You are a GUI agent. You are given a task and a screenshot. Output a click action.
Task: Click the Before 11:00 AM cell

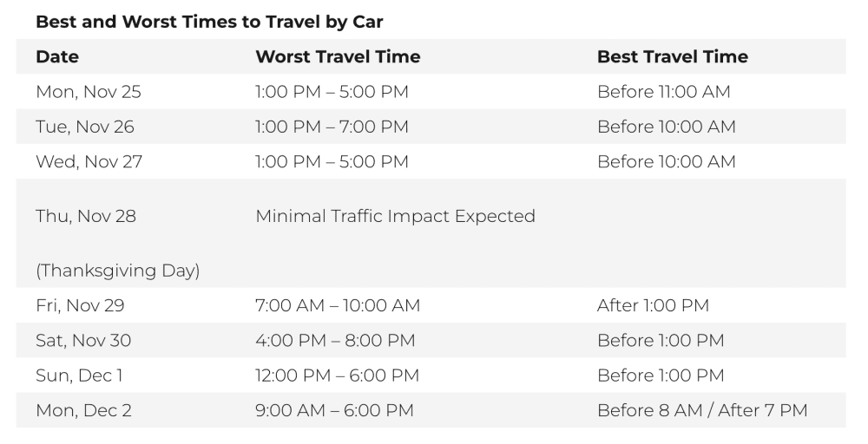[664, 92]
